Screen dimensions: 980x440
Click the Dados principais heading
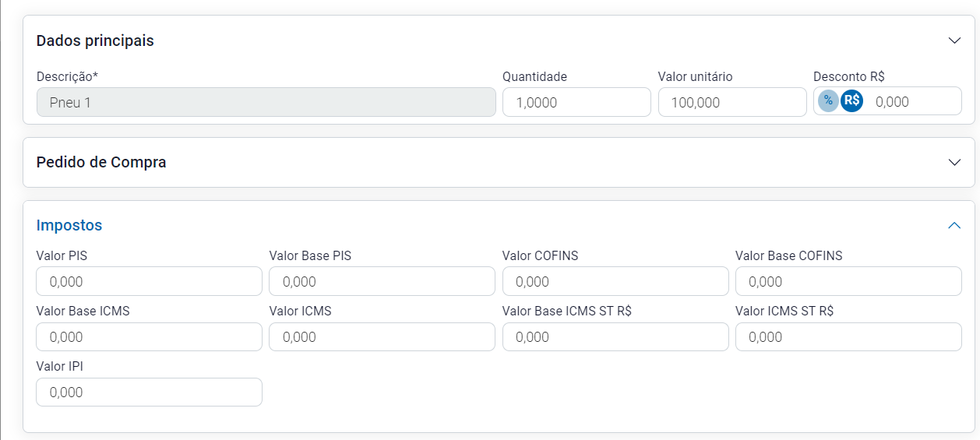[95, 40]
